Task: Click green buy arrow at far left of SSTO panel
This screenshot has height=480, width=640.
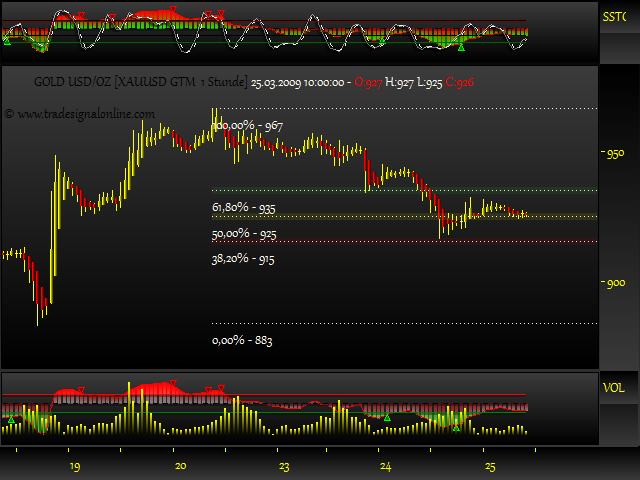Action: point(8,38)
